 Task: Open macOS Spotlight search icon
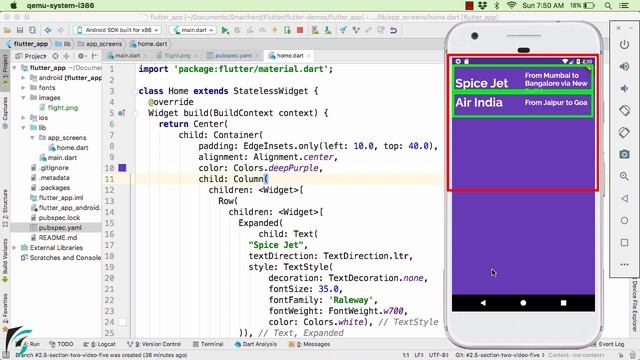pyautogui.click(x=608, y=6)
